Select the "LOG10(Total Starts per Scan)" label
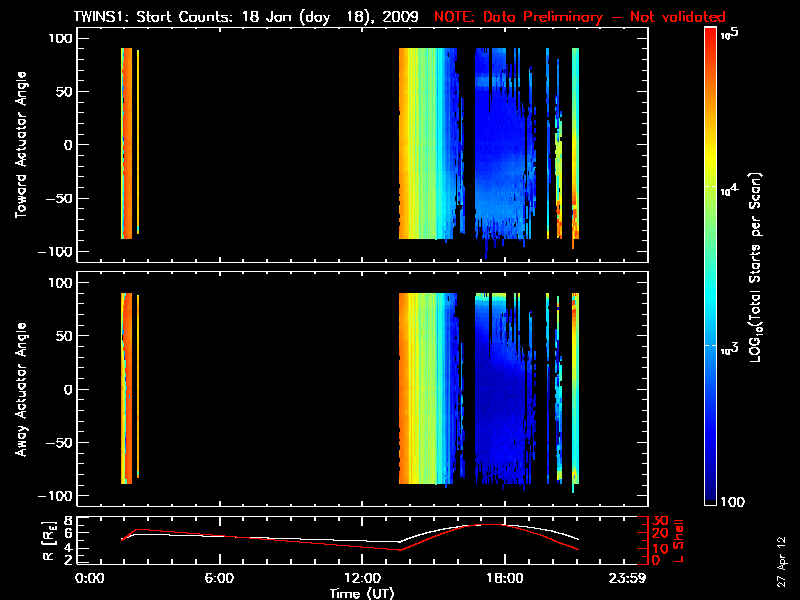The width and height of the screenshot is (800, 600). 758,266
